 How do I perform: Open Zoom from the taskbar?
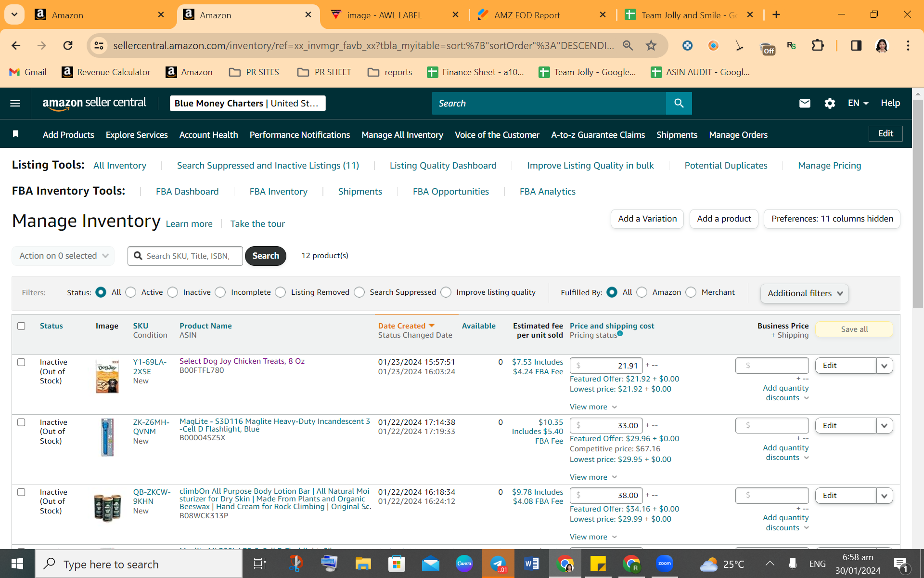pos(665,564)
